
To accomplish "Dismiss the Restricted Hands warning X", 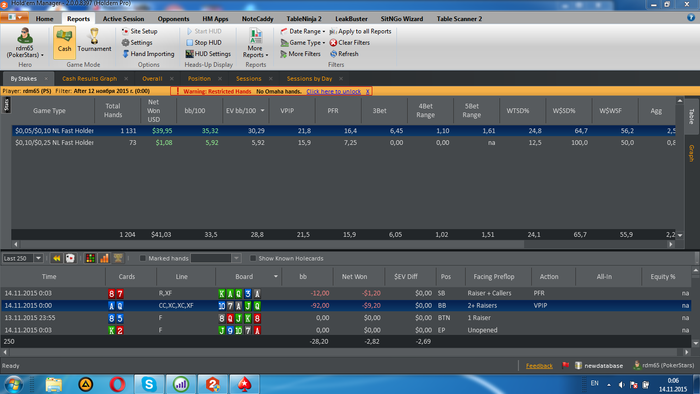I will coord(367,91).
